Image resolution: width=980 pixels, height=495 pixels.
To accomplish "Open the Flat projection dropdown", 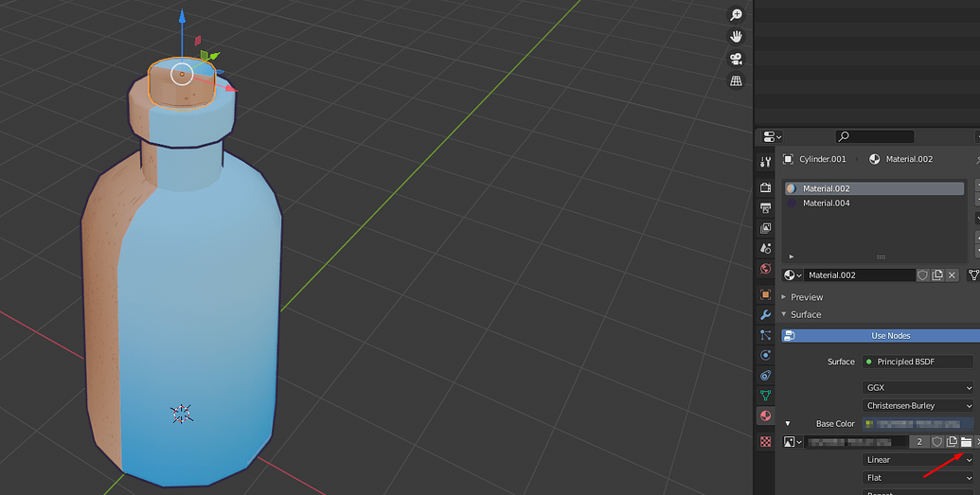I will point(918,478).
